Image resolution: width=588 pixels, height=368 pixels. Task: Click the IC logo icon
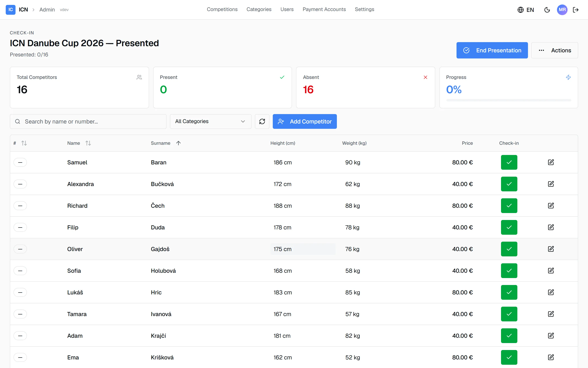point(10,9)
